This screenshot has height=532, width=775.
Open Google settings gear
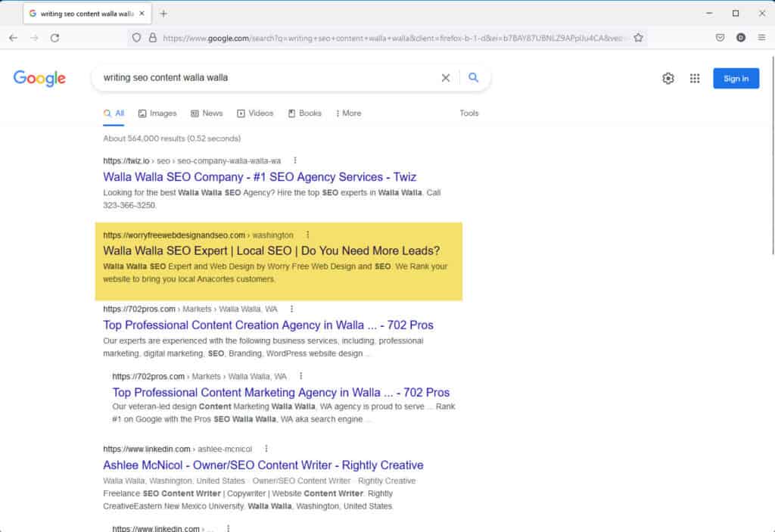tap(668, 78)
